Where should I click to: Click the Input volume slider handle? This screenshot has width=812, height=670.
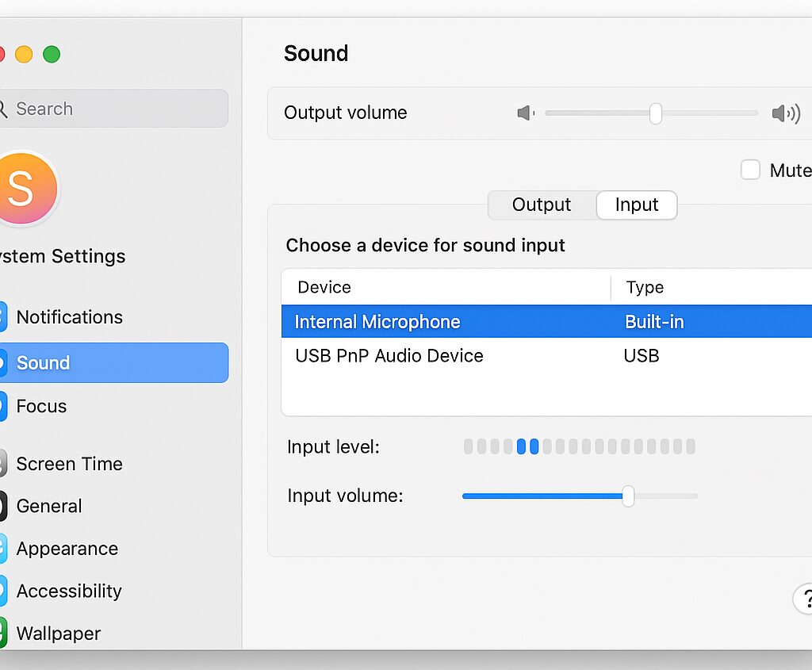628,496
